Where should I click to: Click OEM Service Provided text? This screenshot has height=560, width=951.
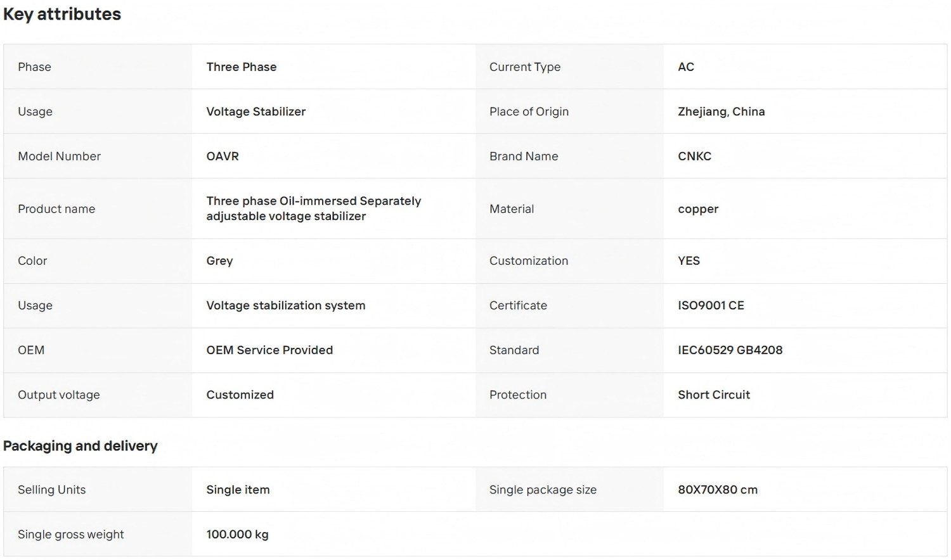269,350
